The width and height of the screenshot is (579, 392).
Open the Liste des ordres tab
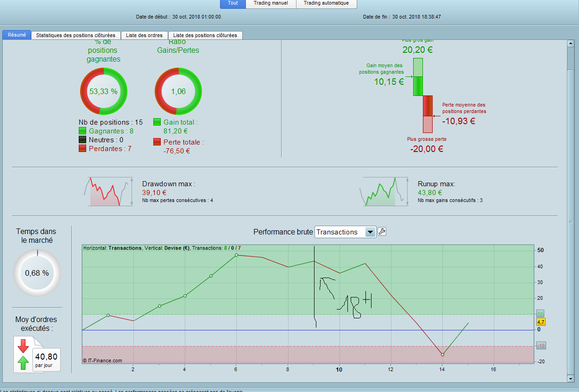coord(144,35)
